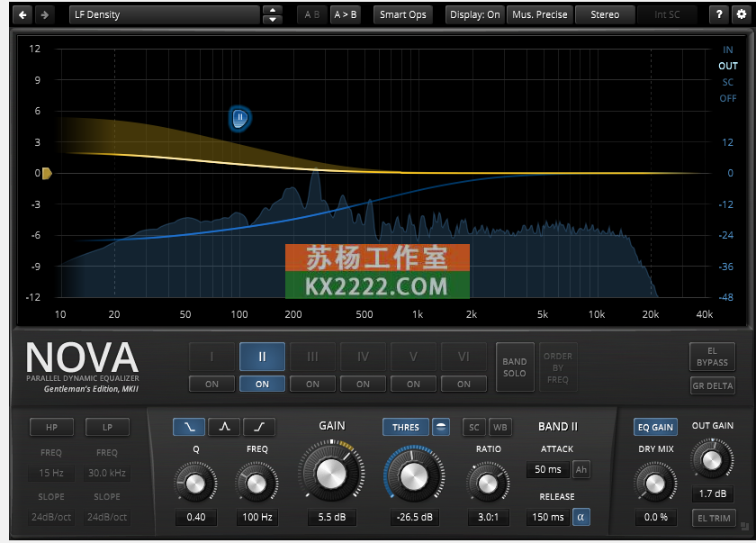Click the DRY MIX knob
The width and height of the screenshot is (756, 543).
click(x=655, y=483)
